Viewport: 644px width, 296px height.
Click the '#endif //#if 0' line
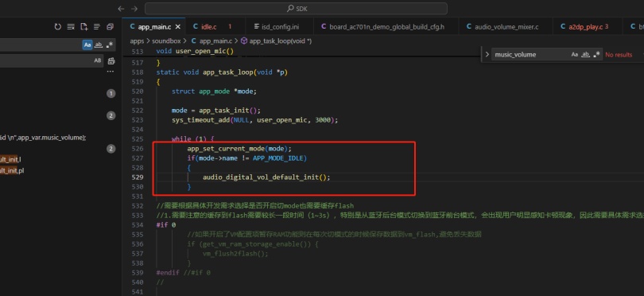(x=183, y=273)
